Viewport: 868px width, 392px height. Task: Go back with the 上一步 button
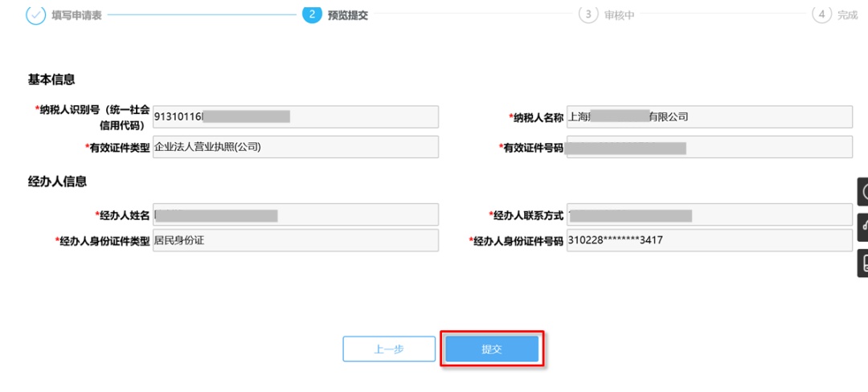click(389, 349)
